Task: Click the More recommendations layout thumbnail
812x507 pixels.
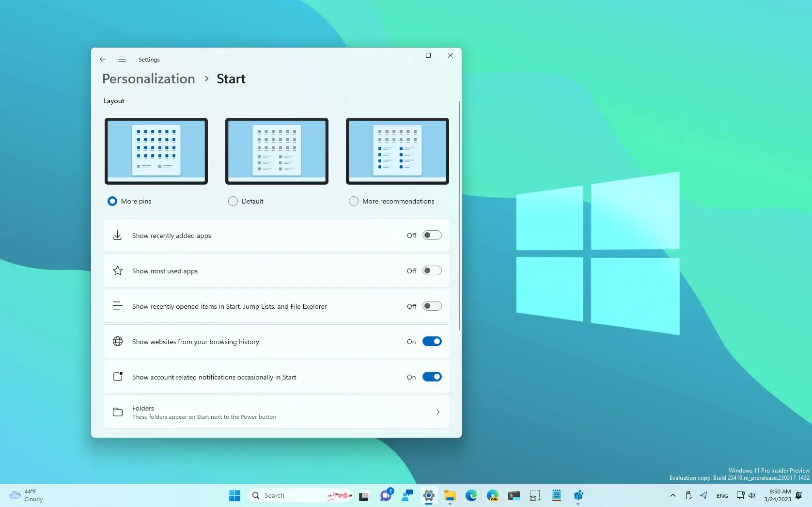Action: [397, 151]
